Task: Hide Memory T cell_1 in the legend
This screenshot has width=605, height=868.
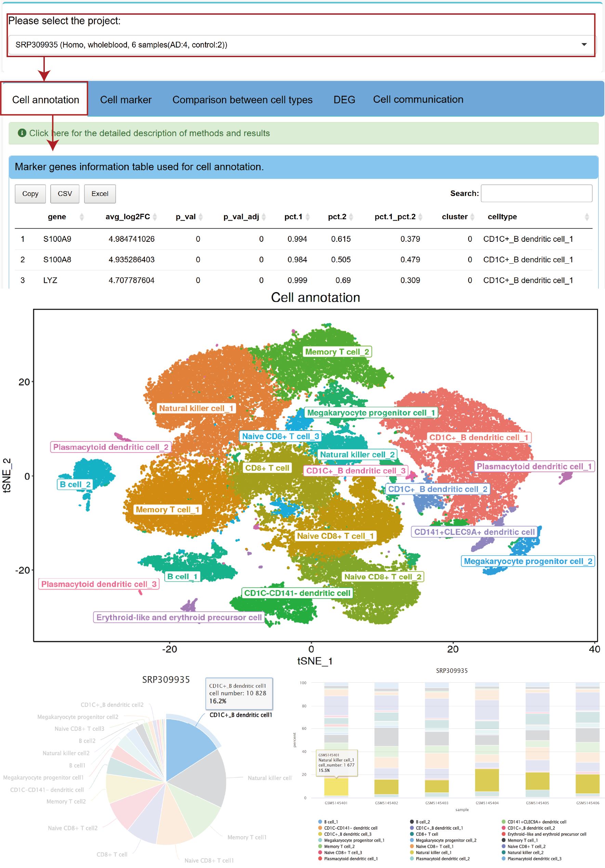Action: pos(522,840)
